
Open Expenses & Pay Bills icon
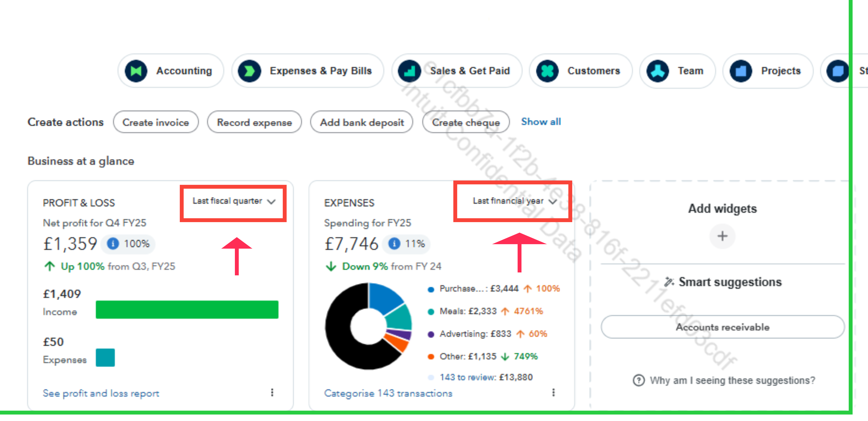[249, 71]
